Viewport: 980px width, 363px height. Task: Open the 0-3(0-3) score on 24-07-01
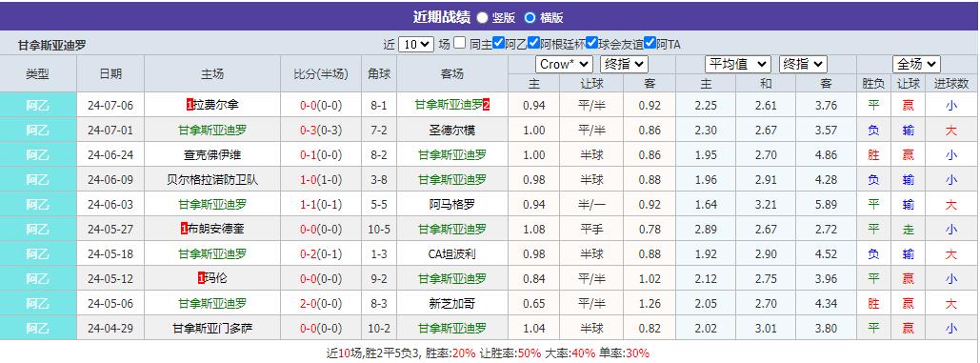[x=321, y=130]
